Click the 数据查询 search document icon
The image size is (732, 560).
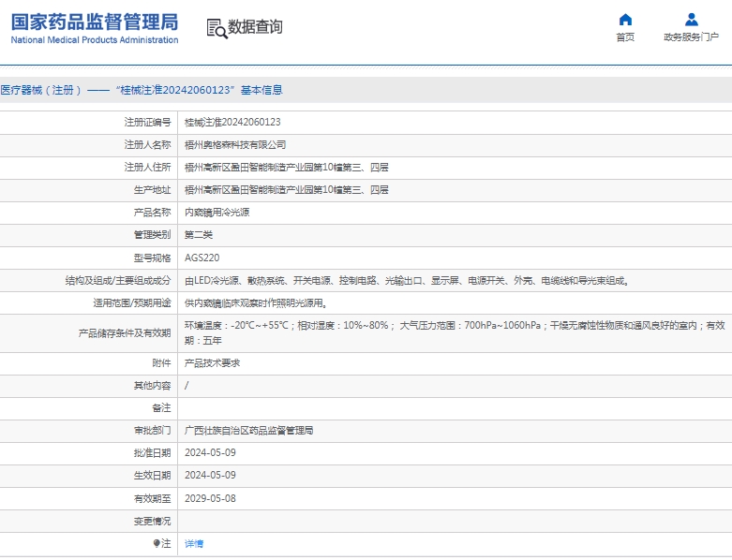tap(217, 28)
